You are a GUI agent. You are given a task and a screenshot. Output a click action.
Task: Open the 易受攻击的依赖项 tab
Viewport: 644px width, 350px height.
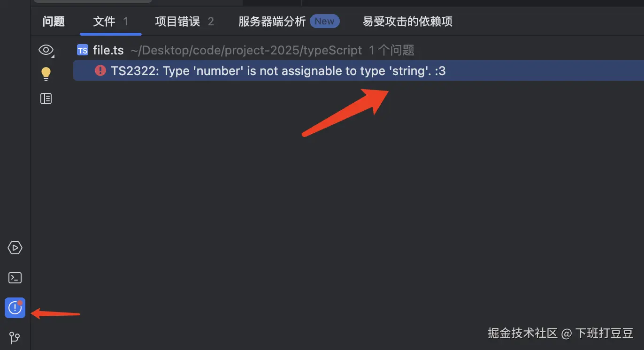click(x=407, y=22)
